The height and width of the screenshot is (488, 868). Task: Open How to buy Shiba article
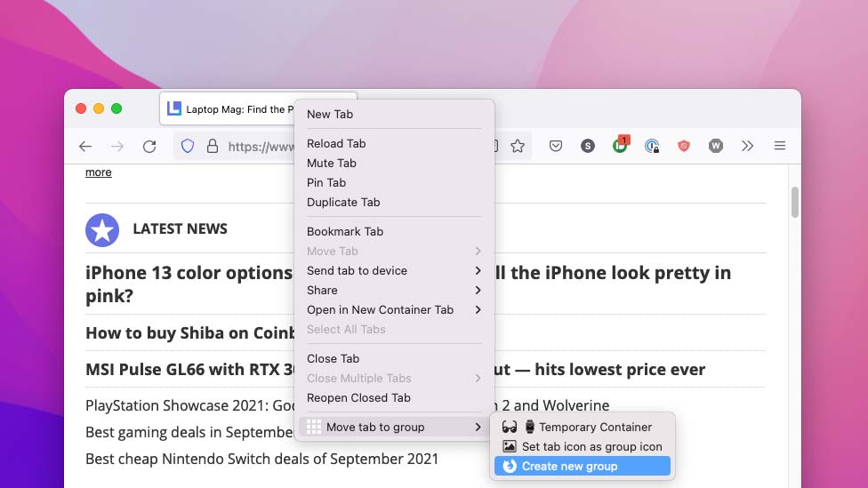[190, 333]
